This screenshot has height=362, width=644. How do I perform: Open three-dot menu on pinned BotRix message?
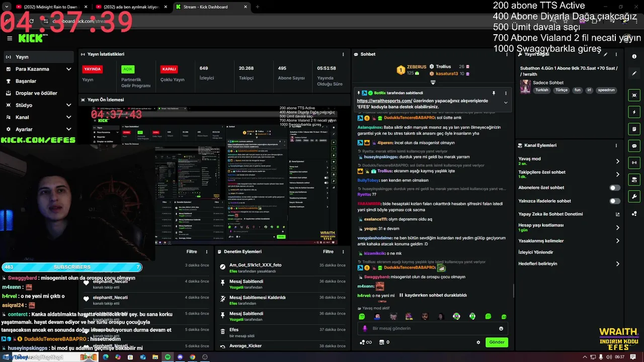506,93
